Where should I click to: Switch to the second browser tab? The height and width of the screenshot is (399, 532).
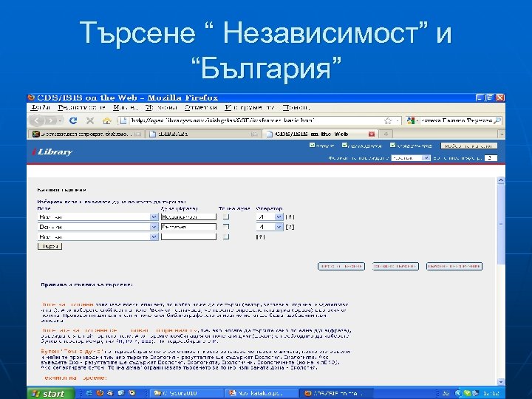203,134
